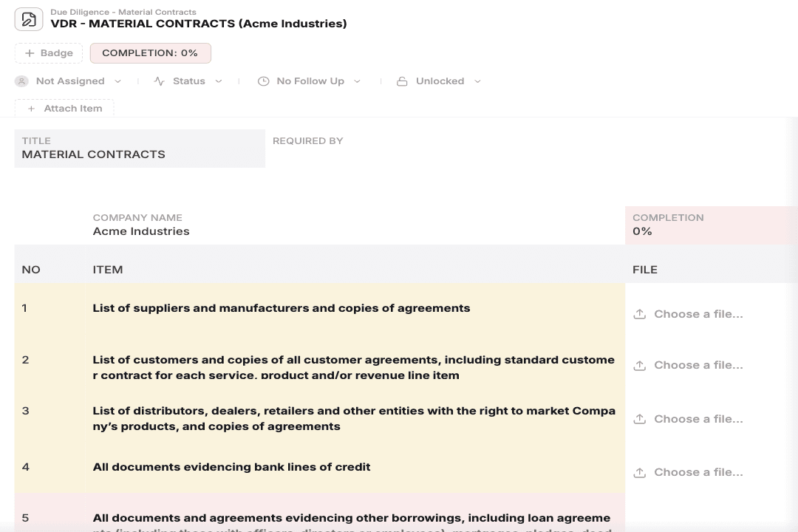
Task: Open the No Follow Up menu
Action: tap(309, 81)
